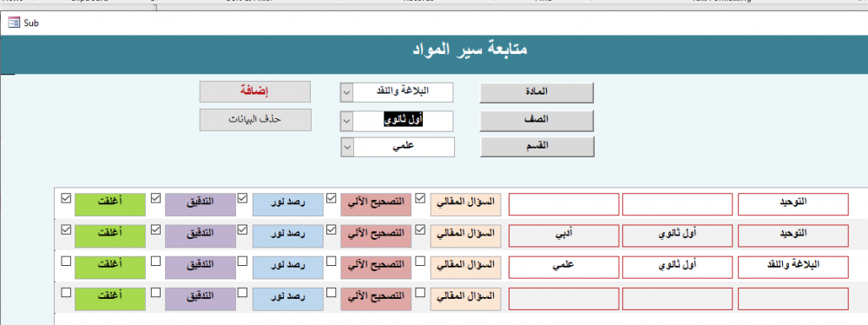Open dropdown arrow of the المادة combo box
Image resolution: width=868 pixels, height=325 pixels.
tap(346, 93)
